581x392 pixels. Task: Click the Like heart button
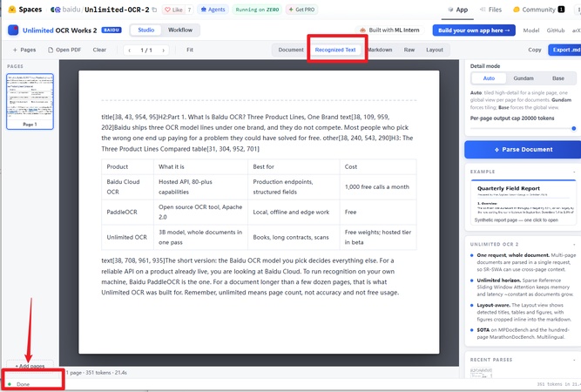[173, 10]
